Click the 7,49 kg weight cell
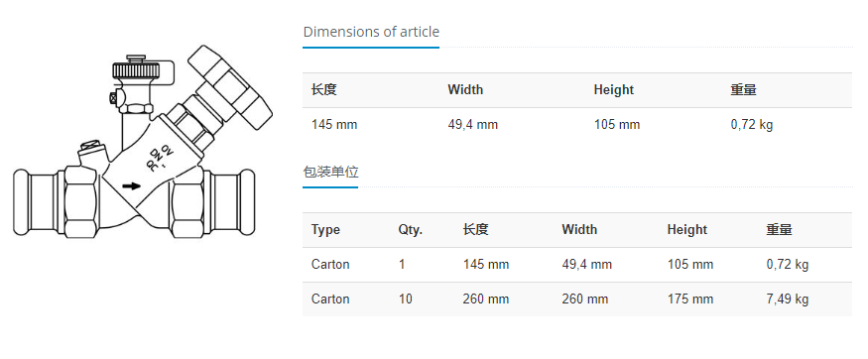The image size is (868, 359). tap(788, 299)
